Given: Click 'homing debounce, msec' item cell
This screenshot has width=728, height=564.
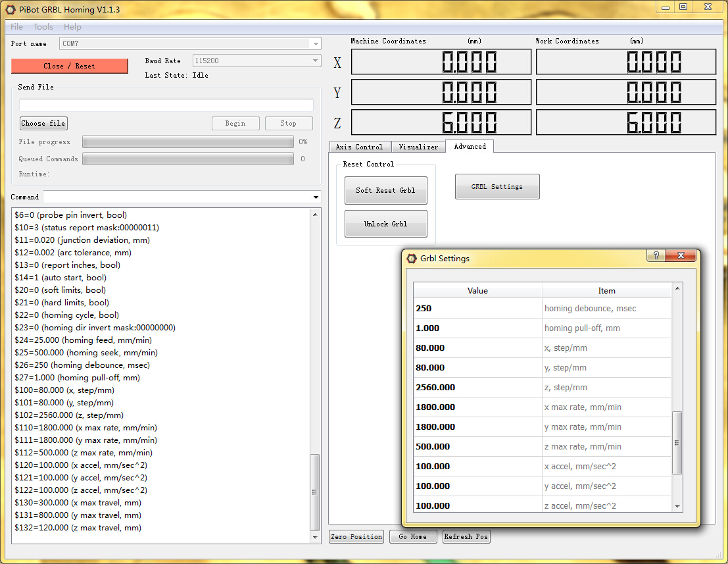Looking at the screenshot, I should [x=606, y=309].
